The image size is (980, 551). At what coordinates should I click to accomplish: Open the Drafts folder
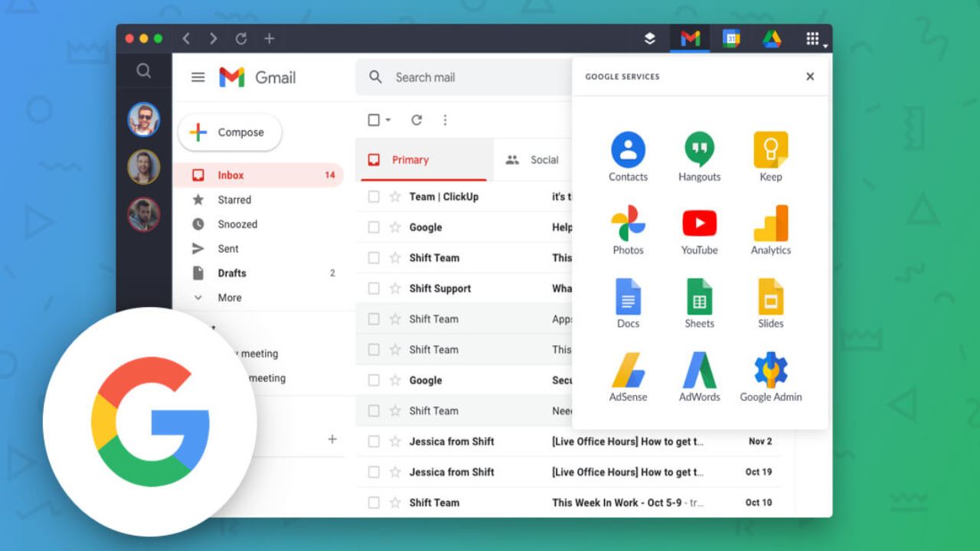coord(232,273)
